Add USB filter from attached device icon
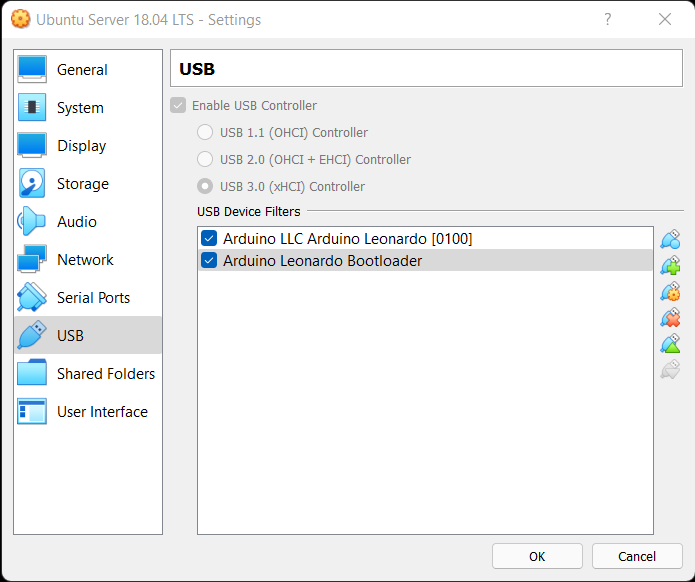Viewport: 695px width, 582px height. point(670,266)
